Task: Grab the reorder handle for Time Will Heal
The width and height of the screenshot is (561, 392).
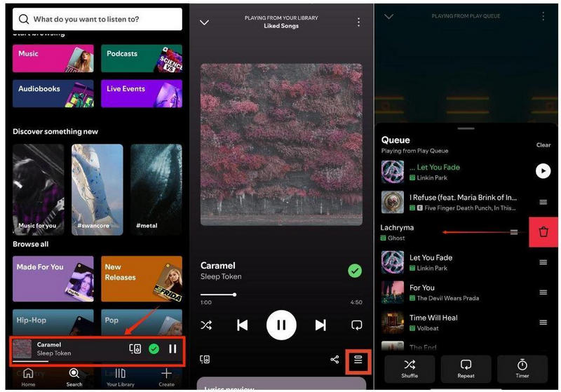Action: [x=543, y=323]
